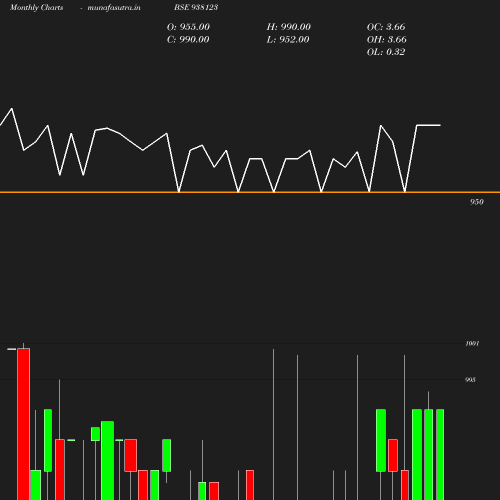Click the 'OL: 0.32' value

coord(386,52)
